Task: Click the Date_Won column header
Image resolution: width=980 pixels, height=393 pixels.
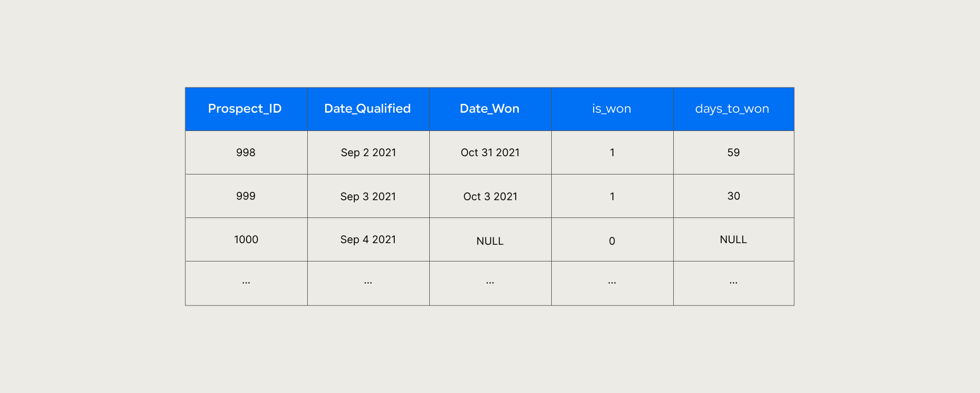Action: (x=489, y=108)
